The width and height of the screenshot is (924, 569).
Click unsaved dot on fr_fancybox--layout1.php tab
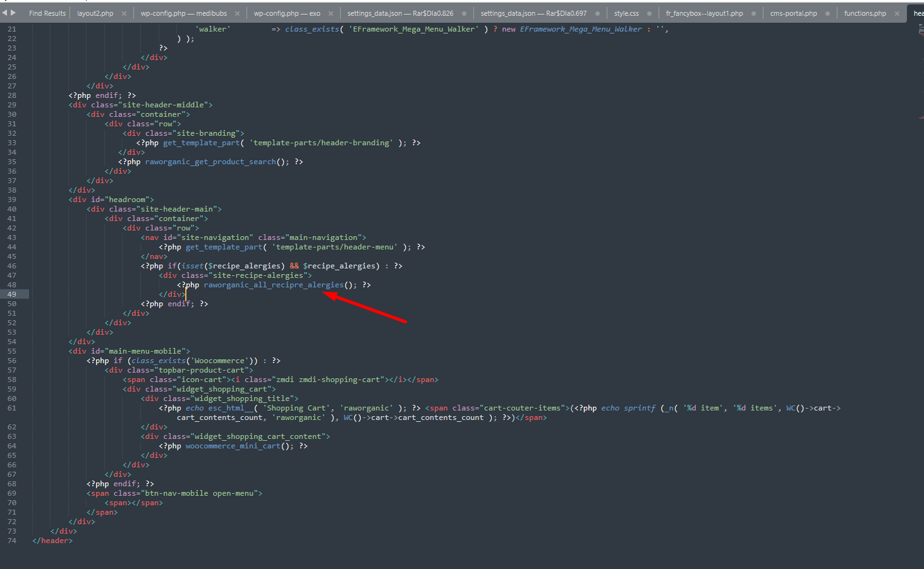pos(753,13)
